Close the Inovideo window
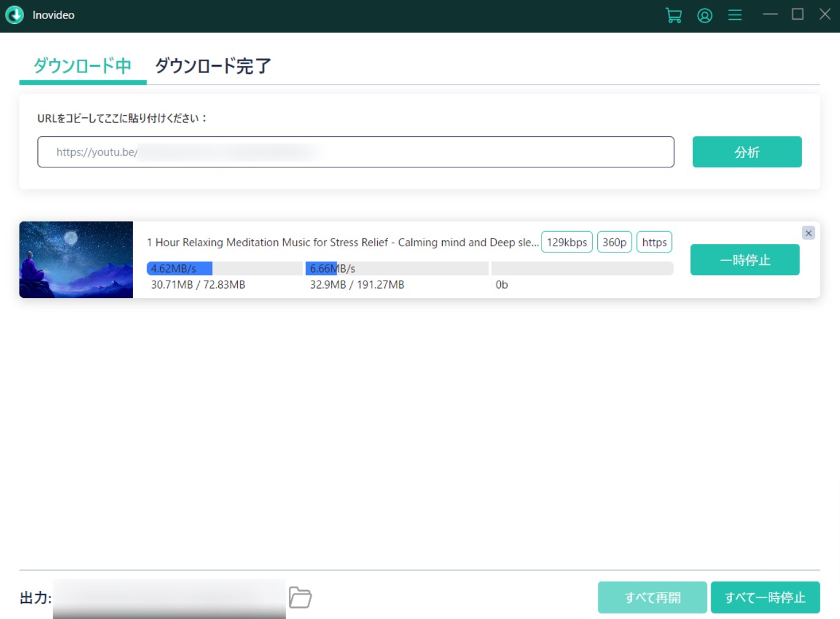The width and height of the screenshot is (840, 619). click(x=825, y=14)
